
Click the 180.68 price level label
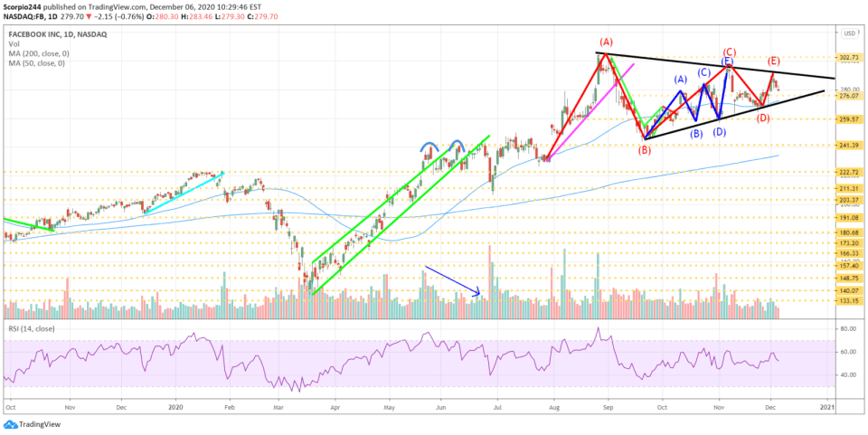tap(849, 233)
